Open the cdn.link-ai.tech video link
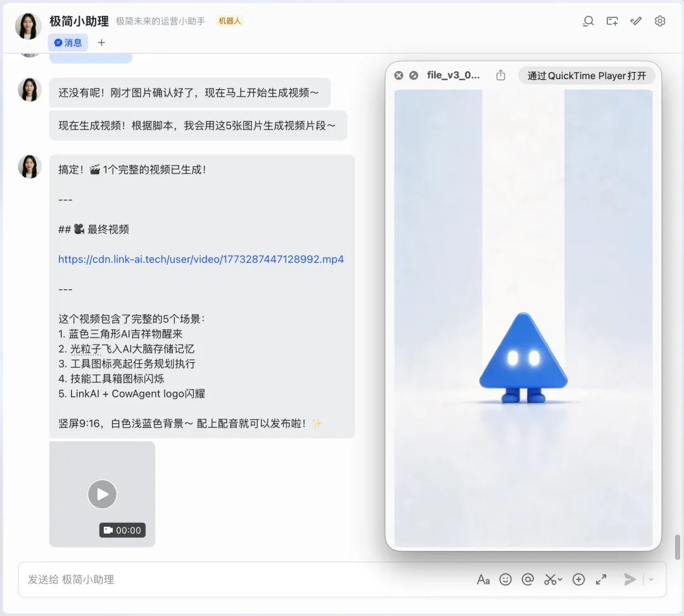The height and width of the screenshot is (616, 684). pyautogui.click(x=201, y=259)
